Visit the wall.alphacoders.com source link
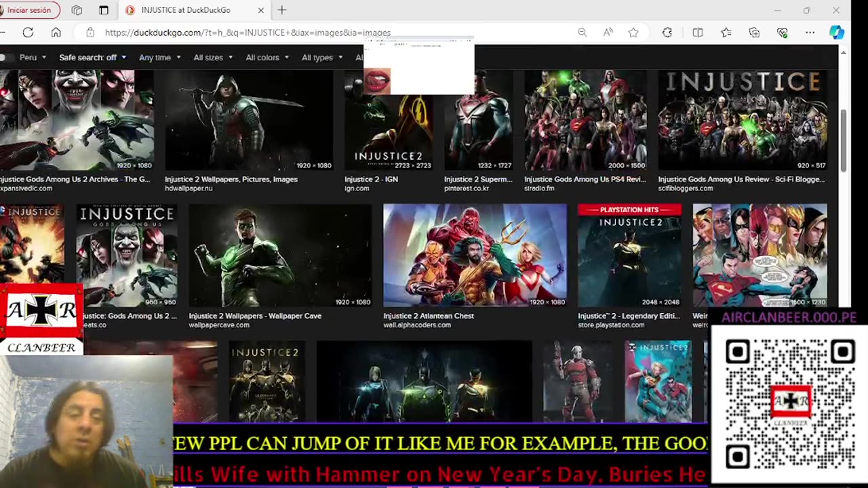This screenshot has width=868, height=488. (x=418, y=325)
